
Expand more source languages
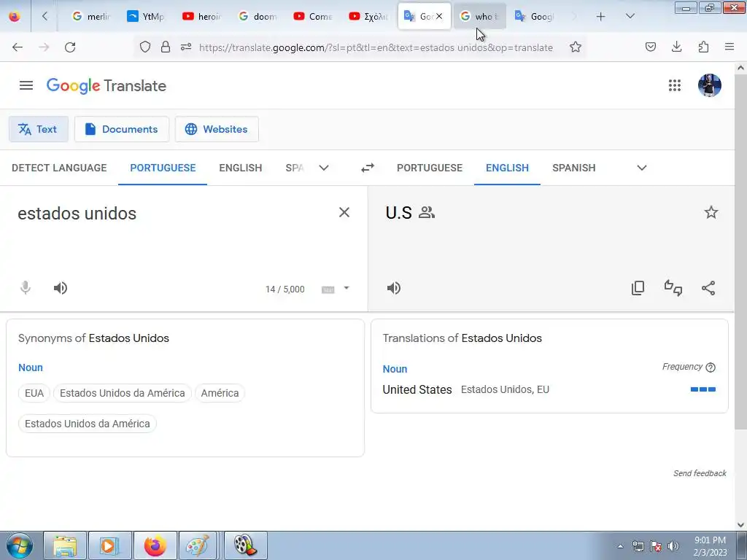tap(323, 168)
